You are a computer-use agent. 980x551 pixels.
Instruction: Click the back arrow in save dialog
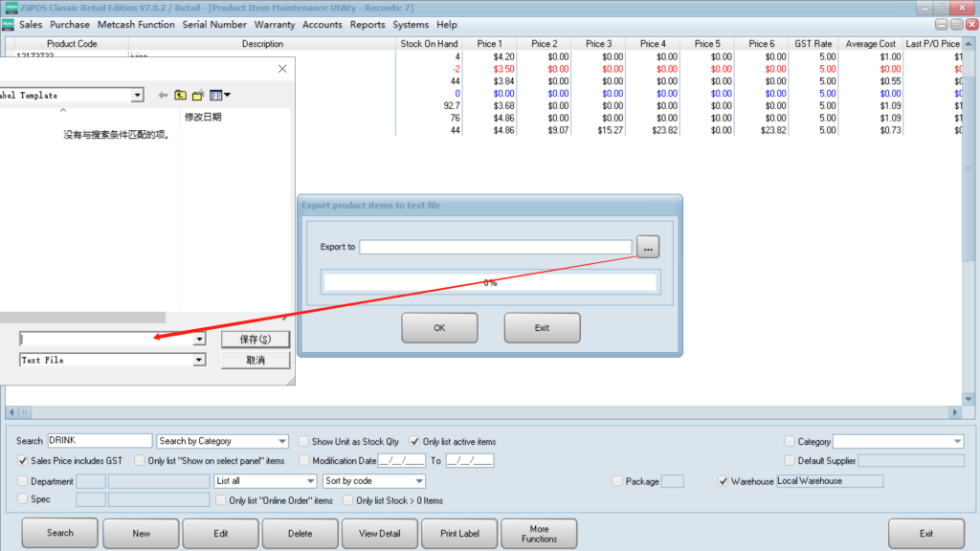(163, 96)
